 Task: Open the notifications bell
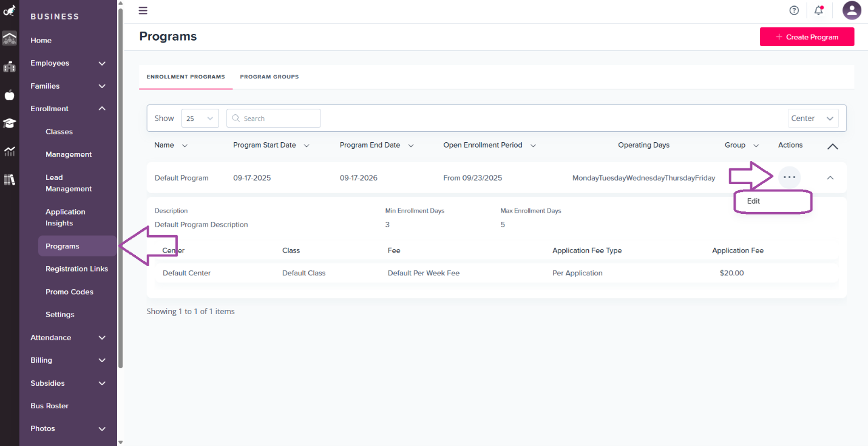pyautogui.click(x=818, y=10)
